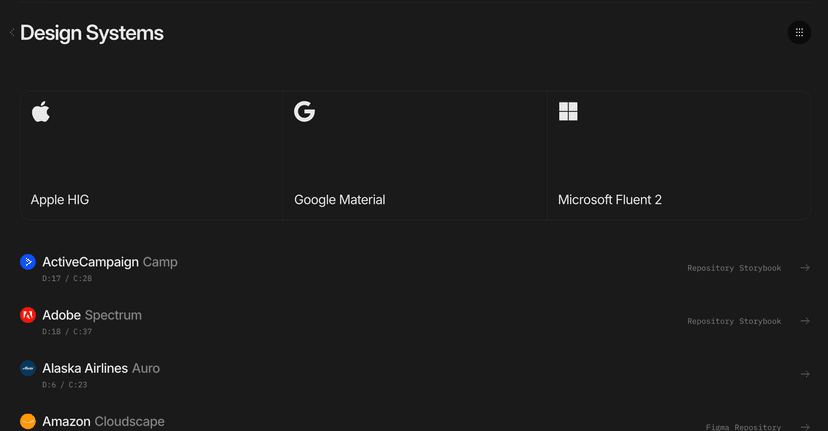Click the D:6 / C:23 stats text
Image resolution: width=828 pixels, height=431 pixels.
64,385
